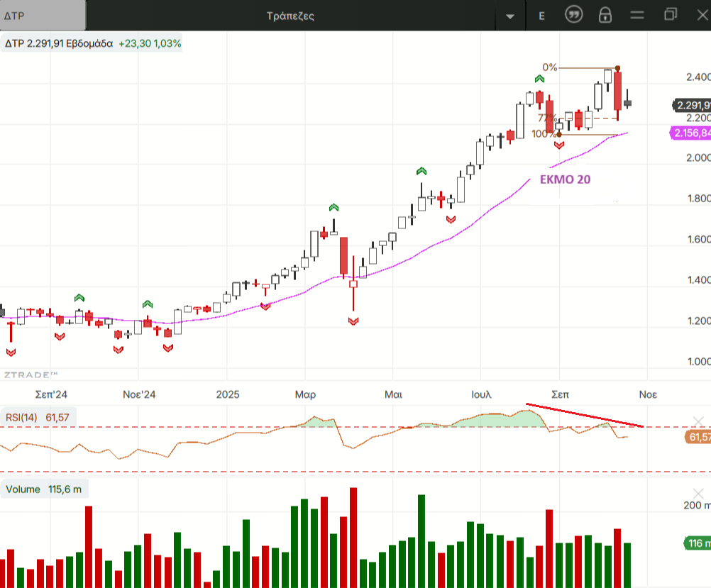The height and width of the screenshot is (588, 711).
Task: Click the restore window icon
Action: 670,15
